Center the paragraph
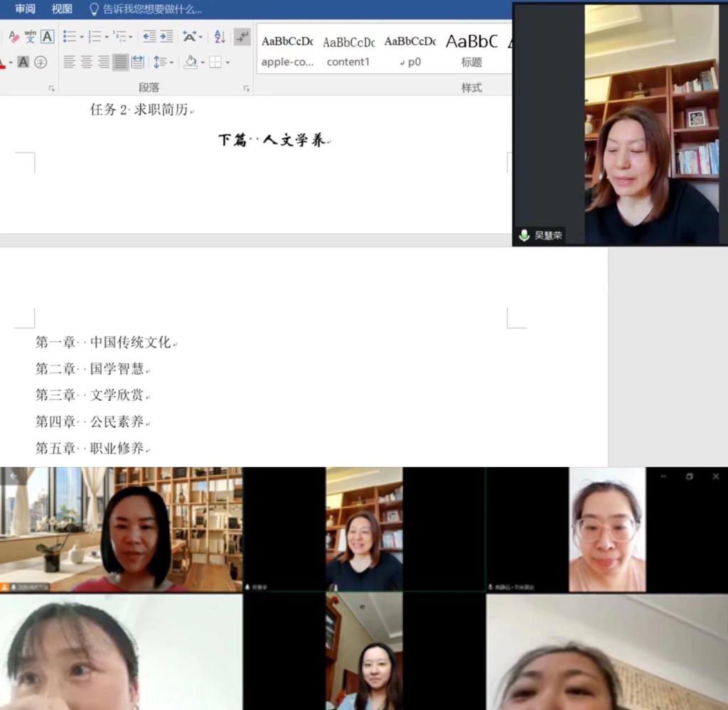728x710 pixels. pos(86,62)
